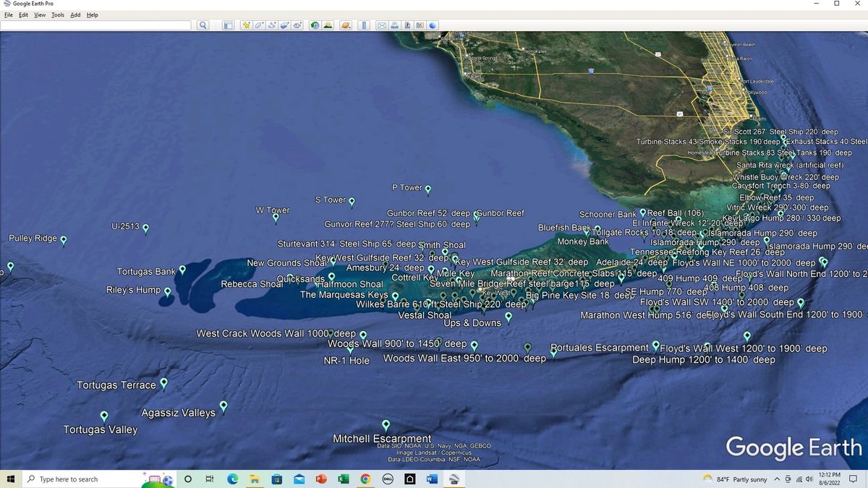Show the sidebar panel

(228, 25)
